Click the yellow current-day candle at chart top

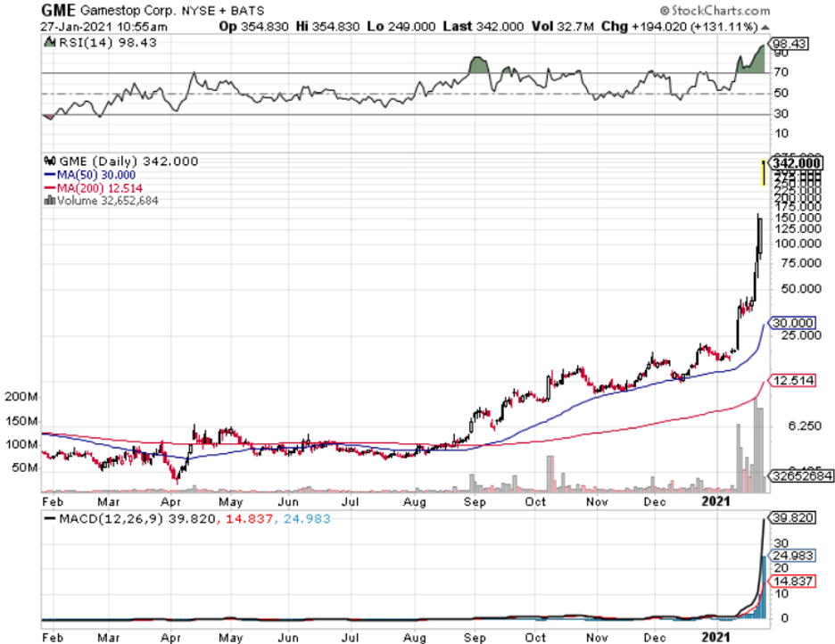click(x=764, y=173)
